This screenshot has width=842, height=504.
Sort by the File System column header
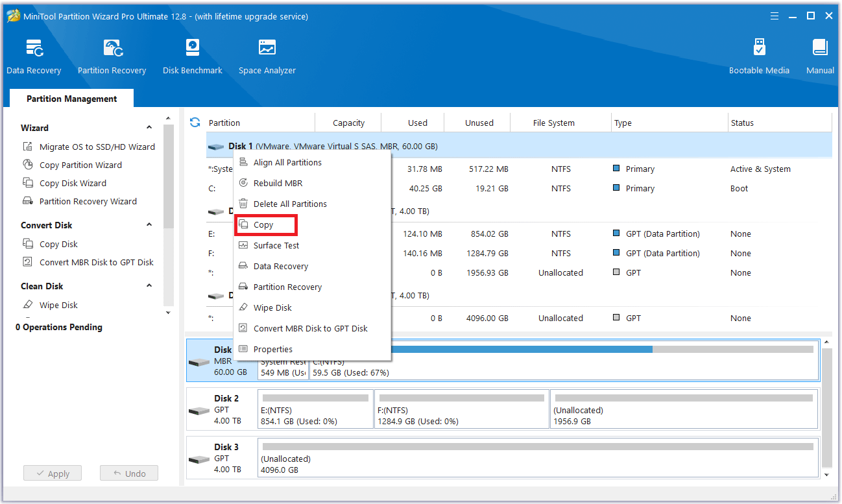tap(561, 123)
